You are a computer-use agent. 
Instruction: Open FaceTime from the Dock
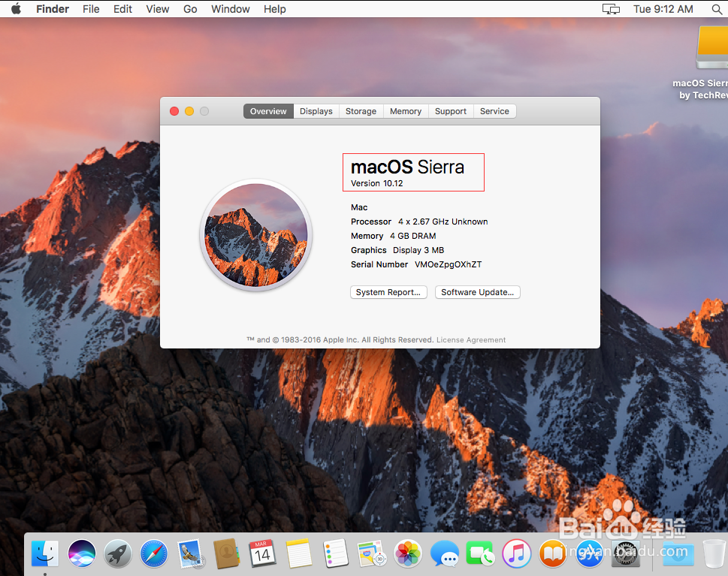(x=480, y=553)
